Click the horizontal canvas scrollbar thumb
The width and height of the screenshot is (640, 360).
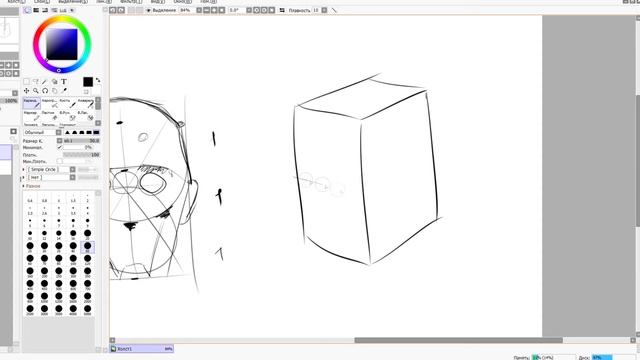tap(458, 340)
